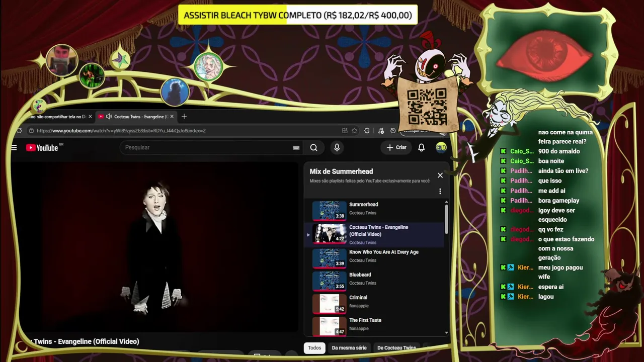
Task: Close the 'não compartilhar tela' tab
Action: 90,117
